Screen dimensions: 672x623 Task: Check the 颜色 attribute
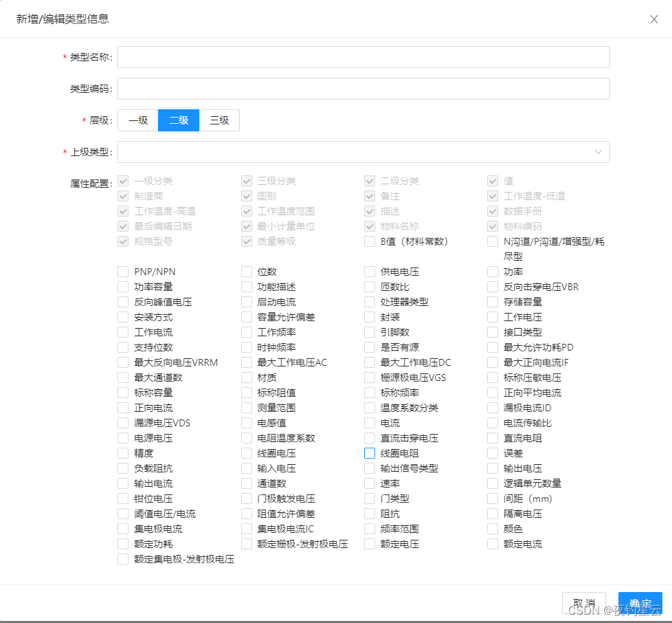pos(493,529)
